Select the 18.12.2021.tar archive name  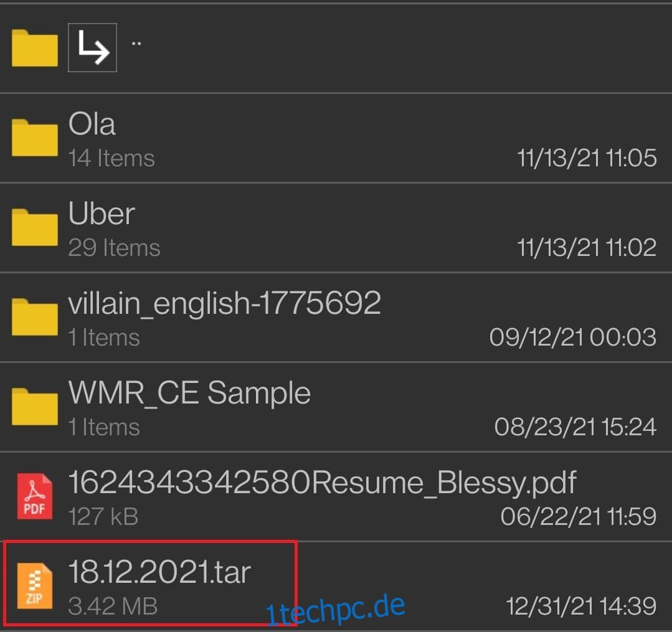click(159, 572)
